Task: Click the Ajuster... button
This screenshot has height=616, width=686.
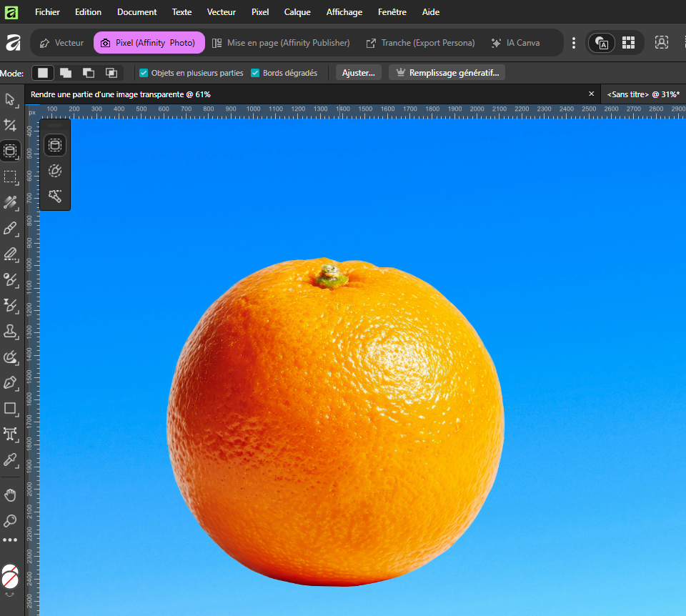Action: (x=358, y=73)
